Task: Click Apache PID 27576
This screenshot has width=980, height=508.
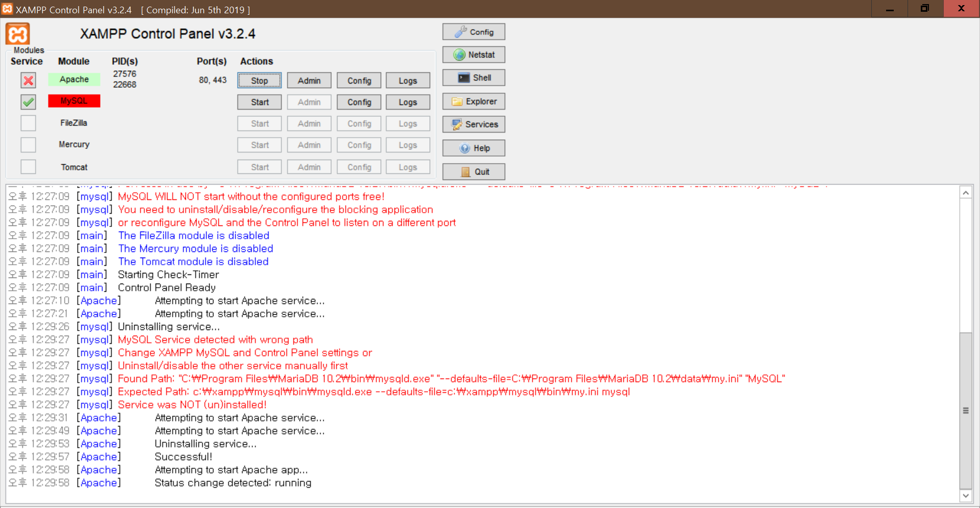Action: point(125,73)
